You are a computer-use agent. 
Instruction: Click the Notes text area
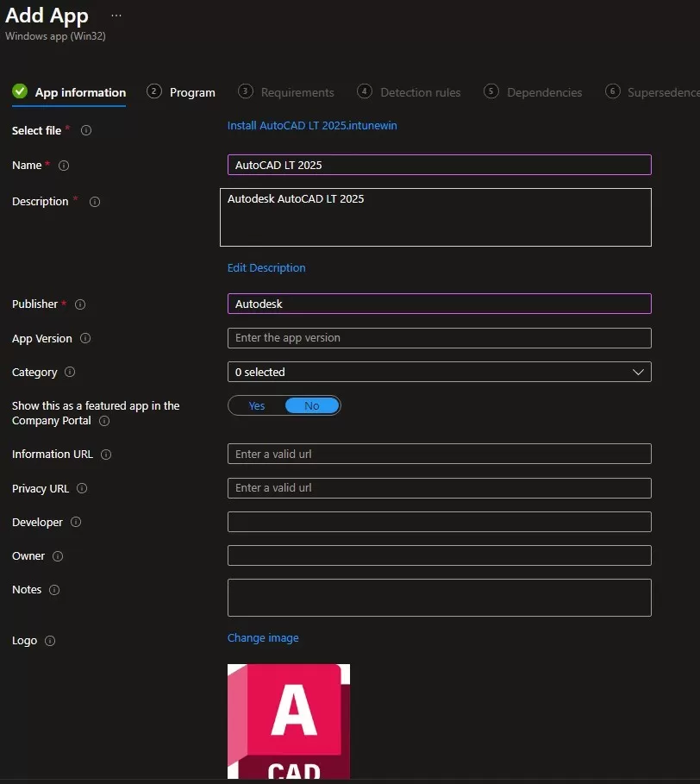point(439,598)
